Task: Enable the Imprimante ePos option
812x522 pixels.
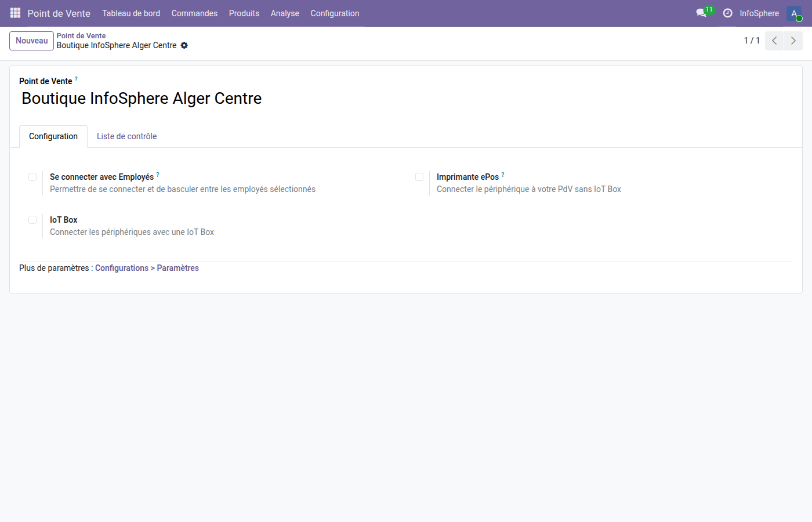Action: tap(419, 177)
